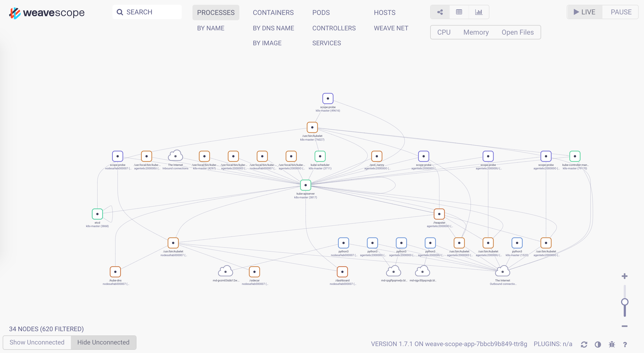644x353 pixels.
Task: Select the Show Unconnected option
Action: point(37,342)
